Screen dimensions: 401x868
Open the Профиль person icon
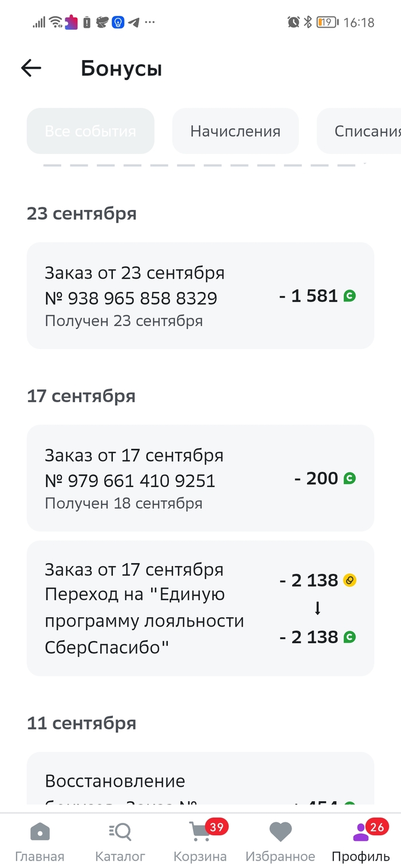pyautogui.click(x=361, y=833)
